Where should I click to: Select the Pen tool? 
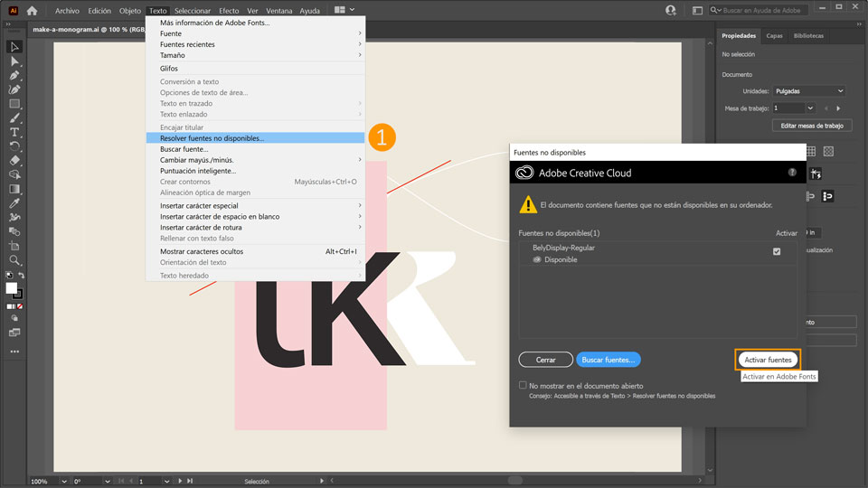15,75
